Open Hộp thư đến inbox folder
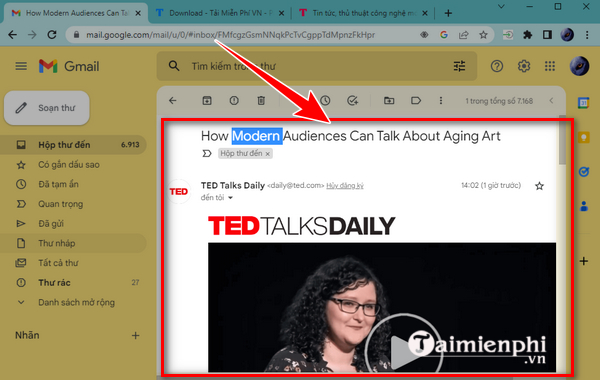Image resolution: width=600 pixels, height=380 pixels. click(73, 145)
